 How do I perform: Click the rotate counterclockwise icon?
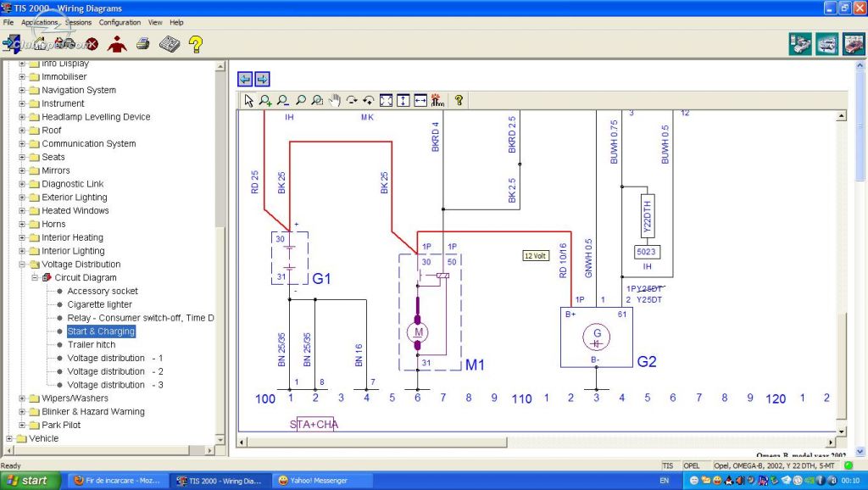coord(369,100)
